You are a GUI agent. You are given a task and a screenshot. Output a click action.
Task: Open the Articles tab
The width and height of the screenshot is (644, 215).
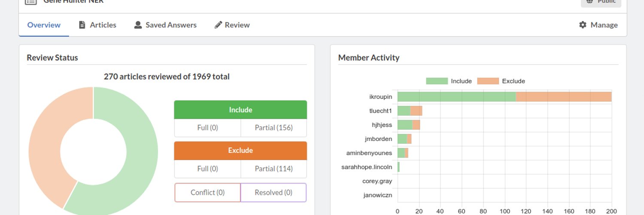(x=97, y=25)
